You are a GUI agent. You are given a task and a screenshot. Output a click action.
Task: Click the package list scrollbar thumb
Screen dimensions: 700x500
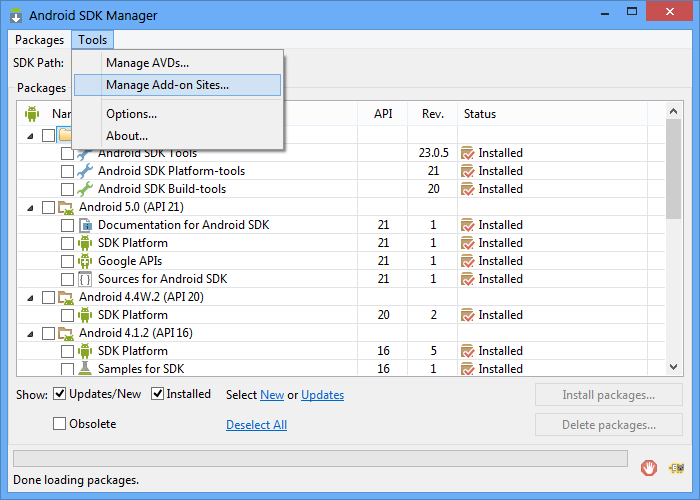[674, 169]
